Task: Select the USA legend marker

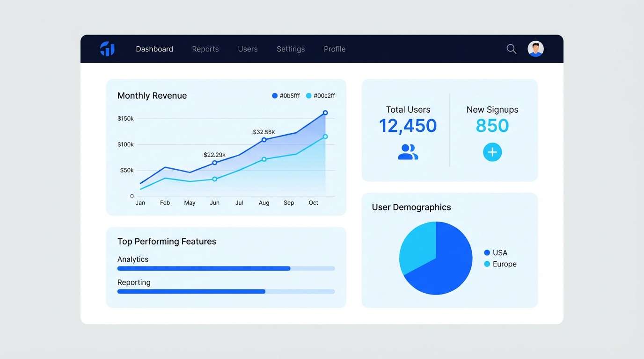Action: click(x=487, y=252)
